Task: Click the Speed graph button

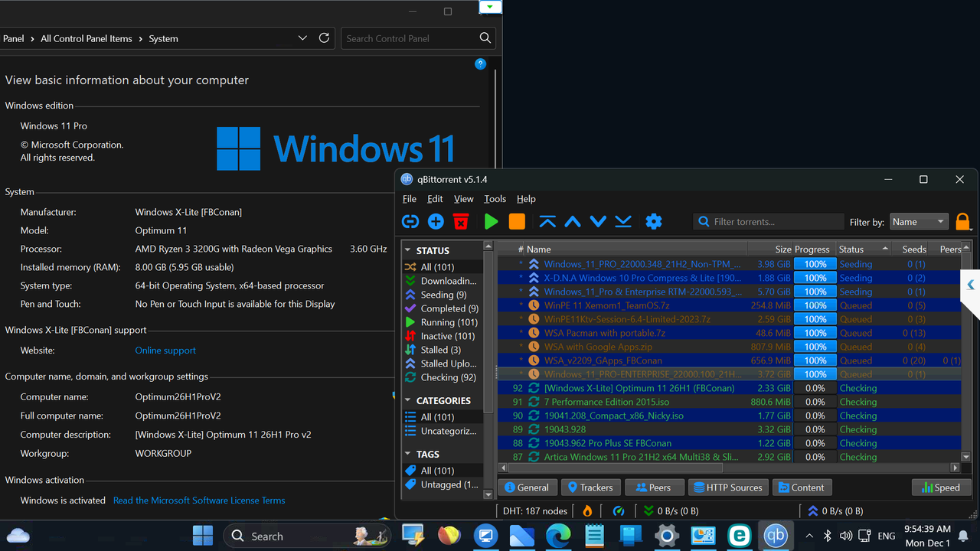Action: tap(941, 487)
